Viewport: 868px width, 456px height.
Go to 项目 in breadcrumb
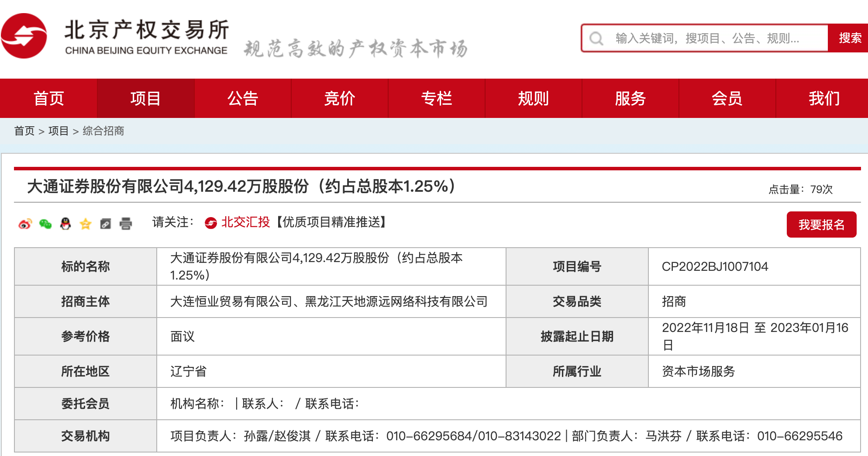(59, 131)
